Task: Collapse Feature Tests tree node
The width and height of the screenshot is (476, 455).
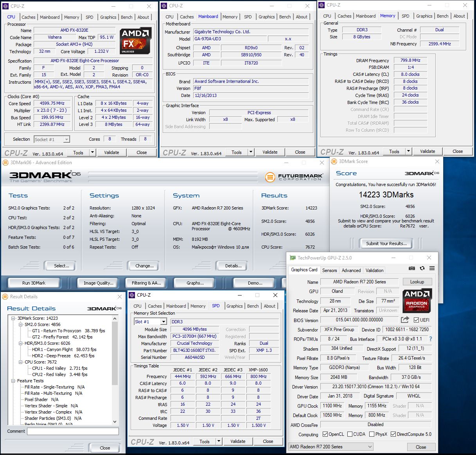Action: pos(14,381)
